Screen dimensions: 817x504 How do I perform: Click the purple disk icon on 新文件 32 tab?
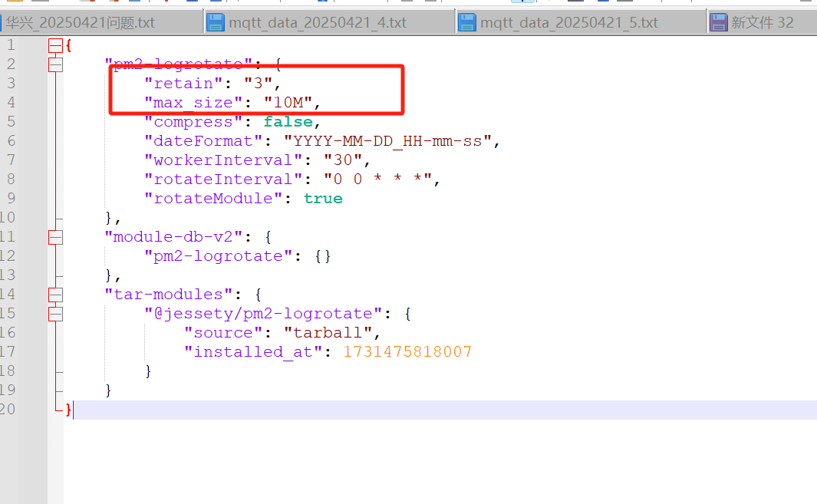tap(718, 22)
